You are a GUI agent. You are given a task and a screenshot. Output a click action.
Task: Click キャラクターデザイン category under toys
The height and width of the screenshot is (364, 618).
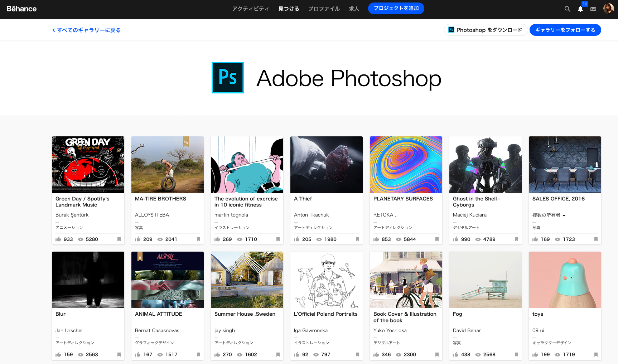[552, 343]
